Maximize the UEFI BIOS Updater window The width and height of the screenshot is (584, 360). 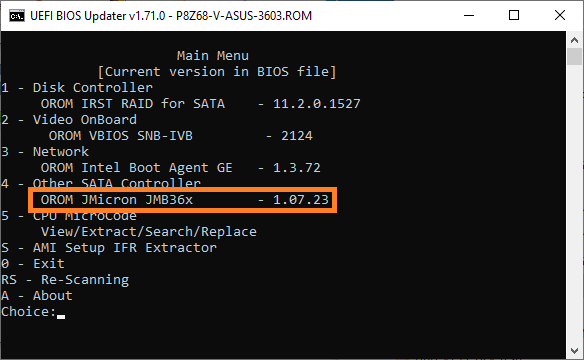(514, 16)
